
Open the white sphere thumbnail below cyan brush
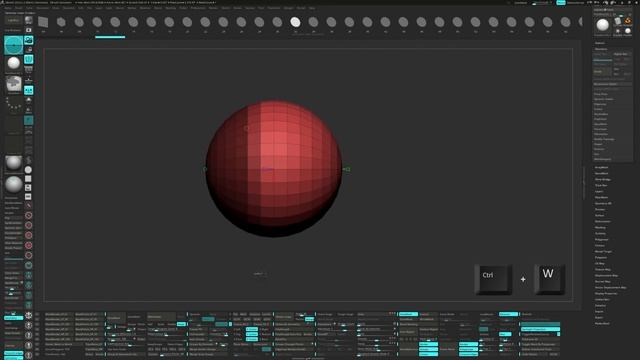click(13, 63)
